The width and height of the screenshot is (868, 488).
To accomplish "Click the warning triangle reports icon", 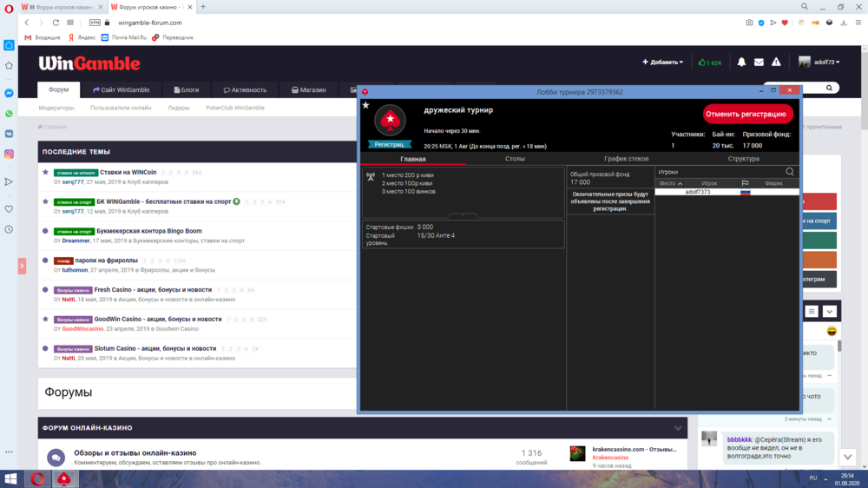I will tap(777, 63).
